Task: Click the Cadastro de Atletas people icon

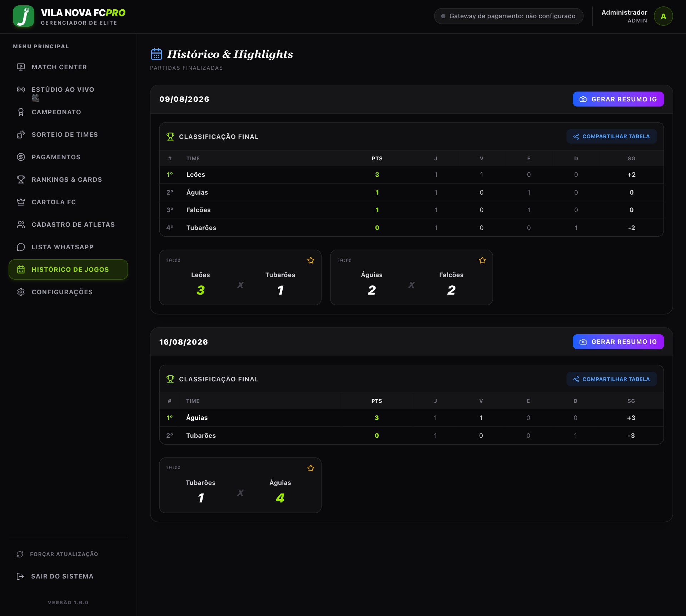Action: coord(21,225)
